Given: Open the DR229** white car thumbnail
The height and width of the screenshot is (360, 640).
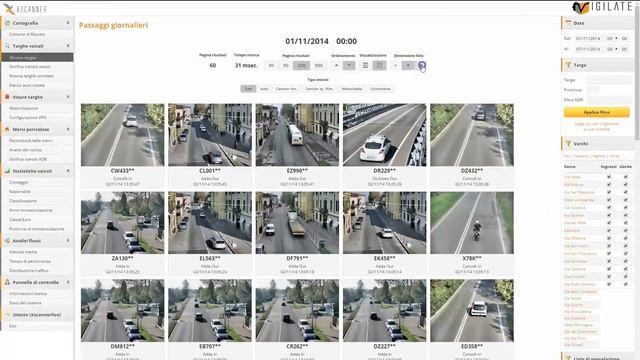Looking at the screenshot, I should (x=384, y=135).
